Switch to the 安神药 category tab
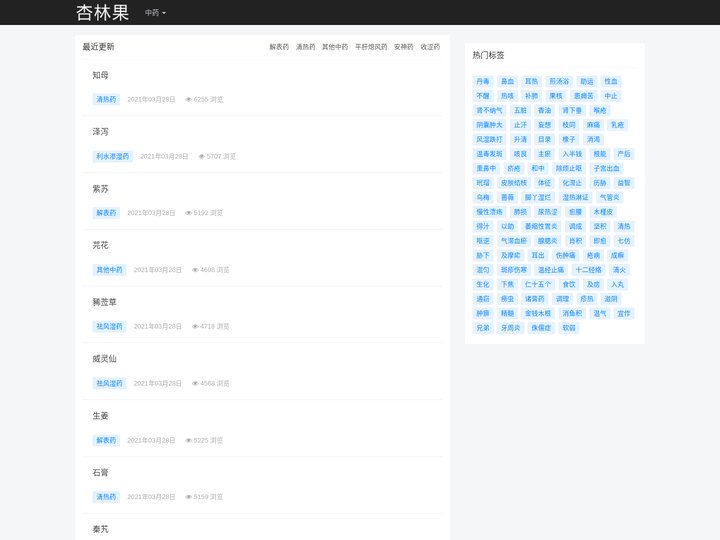 (x=404, y=47)
